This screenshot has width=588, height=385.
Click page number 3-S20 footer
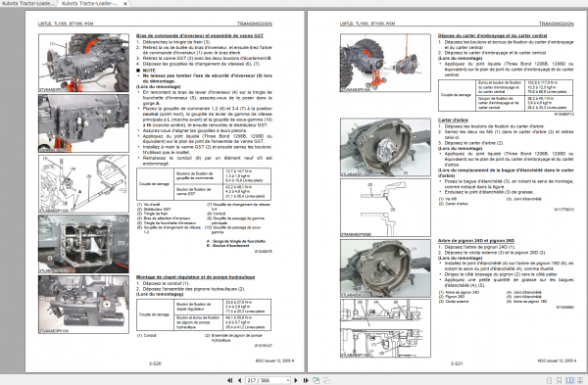[x=155, y=363]
